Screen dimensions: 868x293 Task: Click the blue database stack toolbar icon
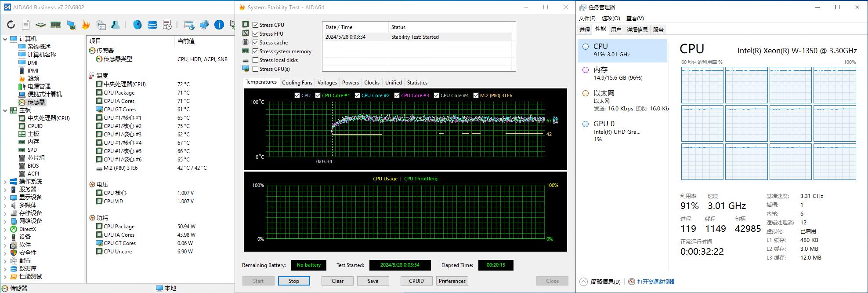[x=152, y=25]
